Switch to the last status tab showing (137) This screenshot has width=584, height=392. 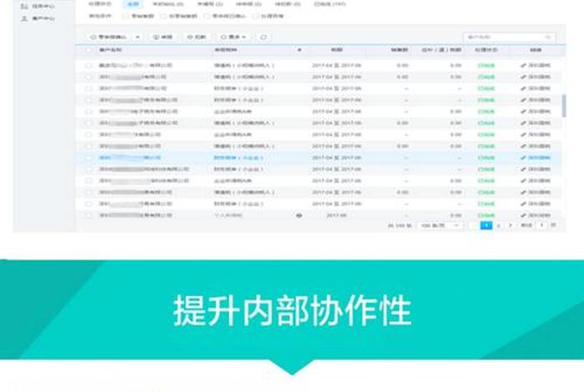click(x=330, y=4)
